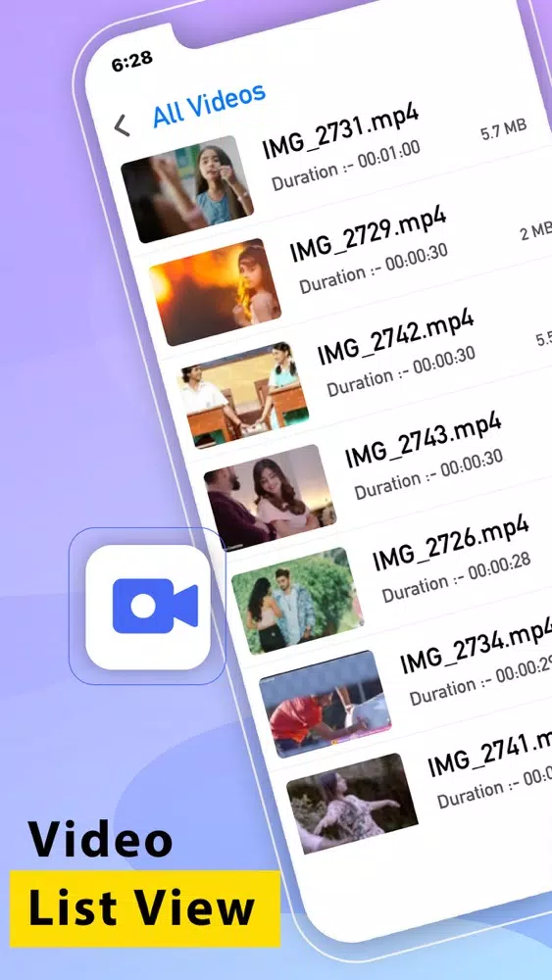The height and width of the screenshot is (980, 552).
Task: Select file name starting IMG_2741
Action: pyautogui.click(x=489, y=753)
